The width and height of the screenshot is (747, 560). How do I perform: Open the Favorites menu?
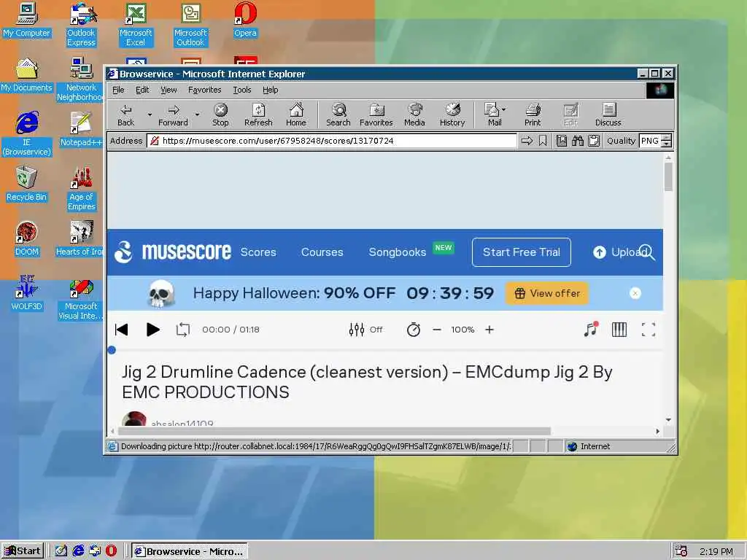pyautogui.click(x=205, y=90)
